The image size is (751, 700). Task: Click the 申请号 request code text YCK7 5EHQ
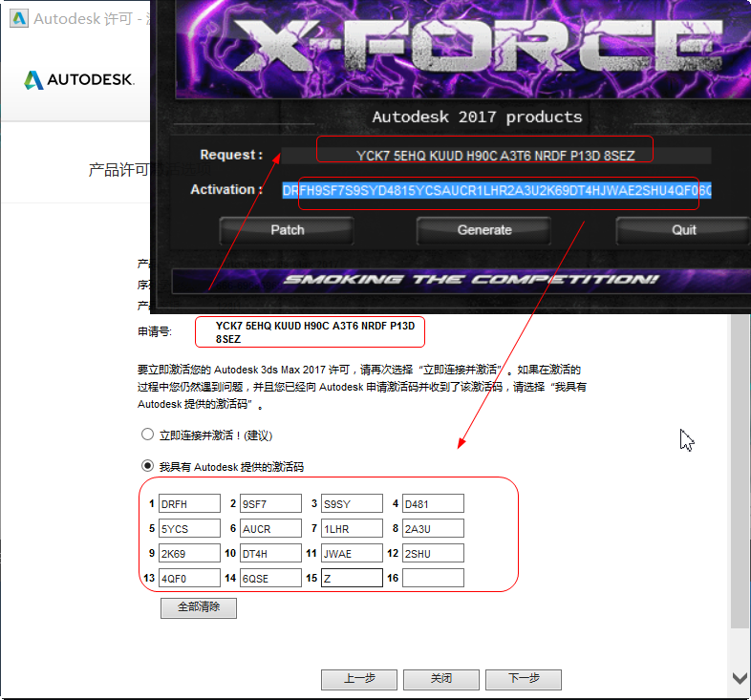(x=314, y=332)
